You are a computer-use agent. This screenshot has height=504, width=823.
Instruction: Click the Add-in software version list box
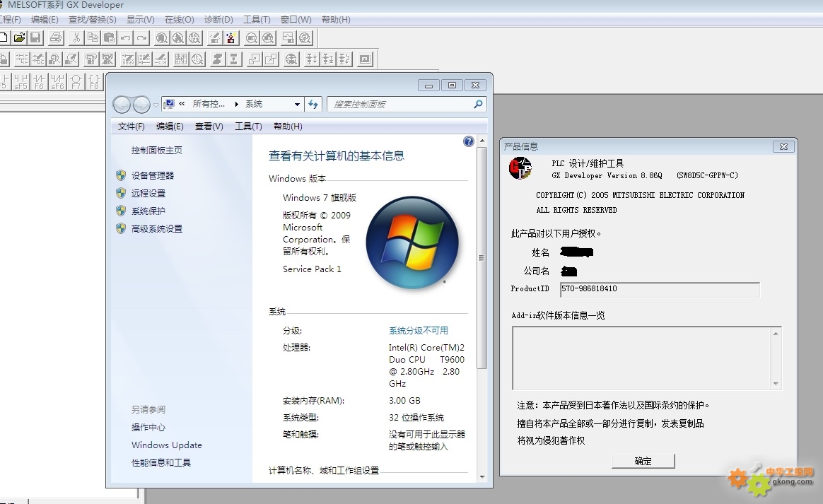click(x=647, y=358)
